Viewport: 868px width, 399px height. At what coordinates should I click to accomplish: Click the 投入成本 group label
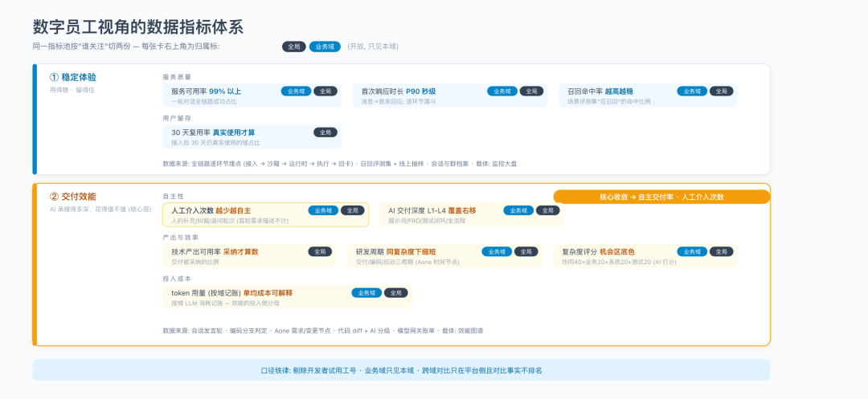point(177,279)
